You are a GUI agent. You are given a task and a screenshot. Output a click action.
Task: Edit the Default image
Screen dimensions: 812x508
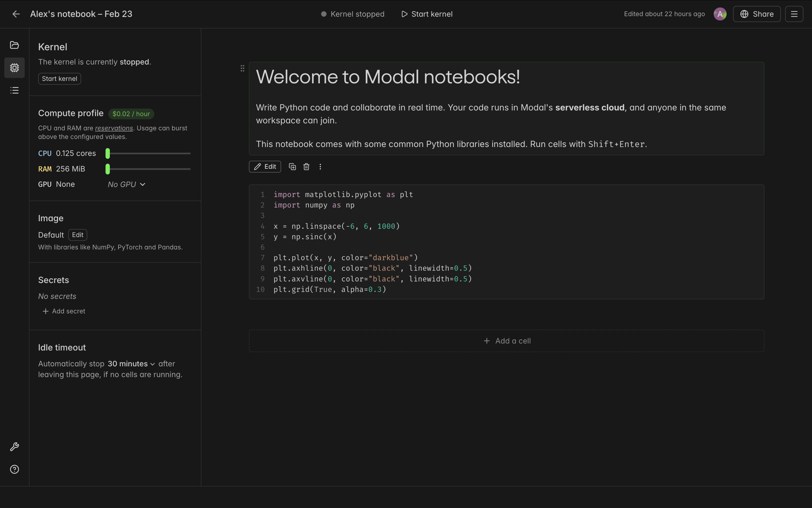[x=77, y=235]
